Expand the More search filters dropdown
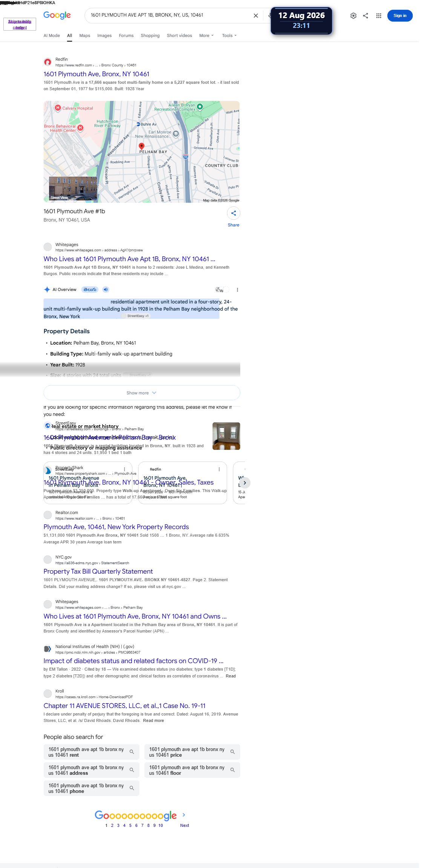 click(206, 35)
